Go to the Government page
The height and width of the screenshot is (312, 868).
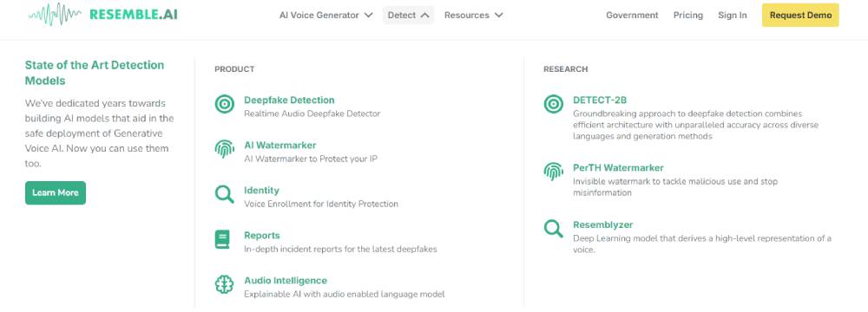click(x=632, y=16)
